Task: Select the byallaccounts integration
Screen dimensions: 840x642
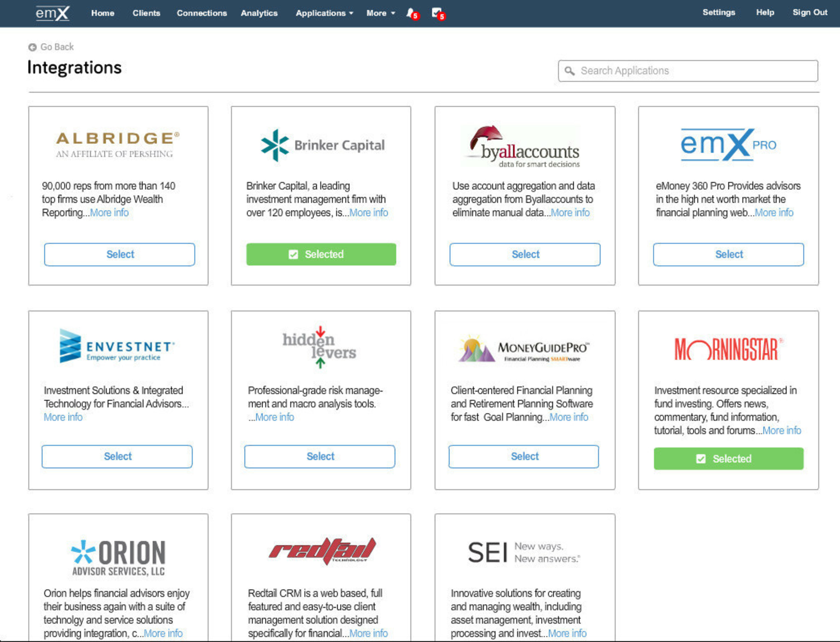Action: 525,254
